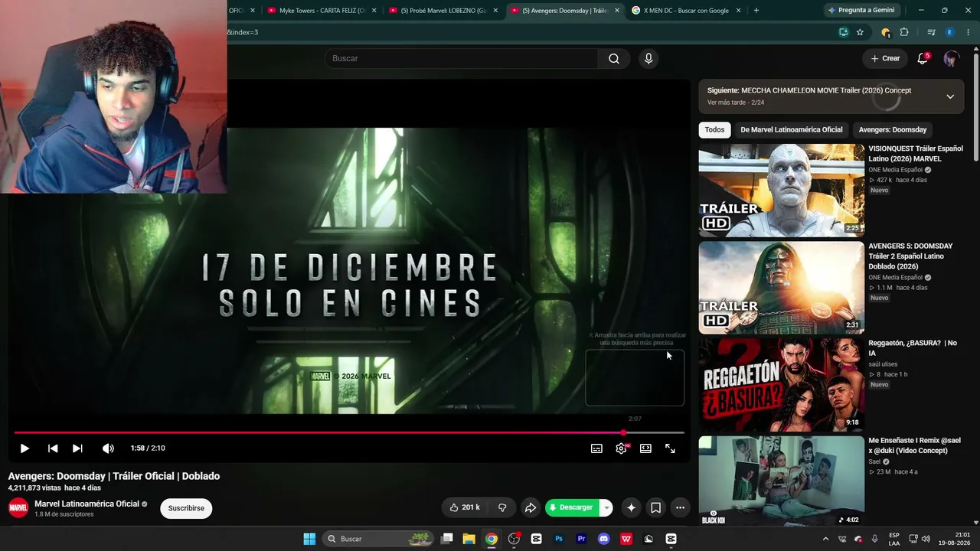Open VISIONQUEST Tráiler Español Latino title link
This screenshot has height=551, width=980.
click(916, 154)
